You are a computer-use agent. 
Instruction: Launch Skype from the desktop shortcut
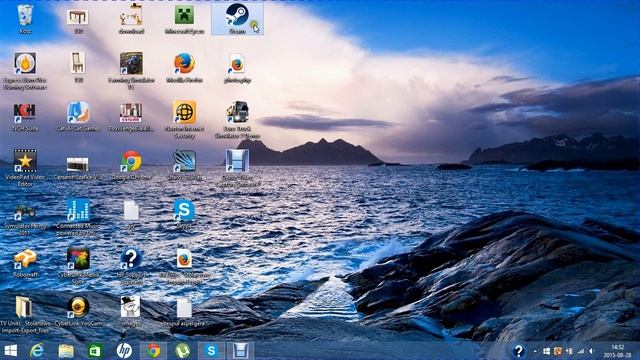point(184,210)
